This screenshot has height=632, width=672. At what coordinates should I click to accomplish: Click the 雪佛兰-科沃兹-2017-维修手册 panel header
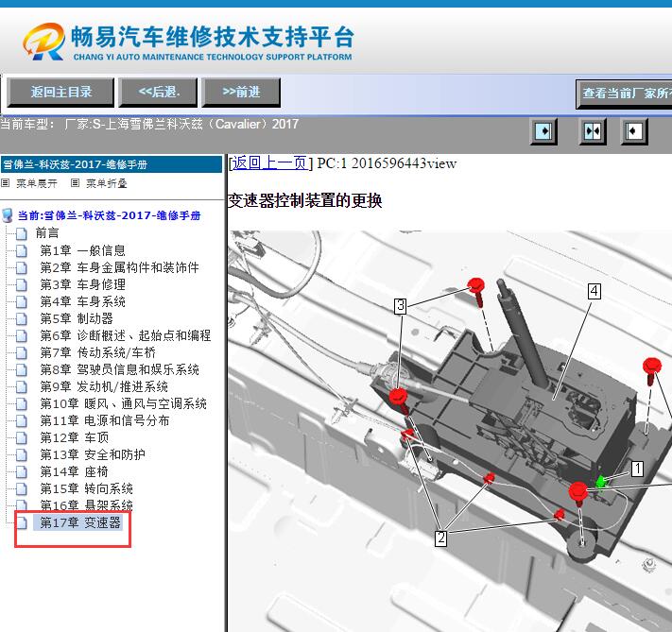[x=112, y=164]
